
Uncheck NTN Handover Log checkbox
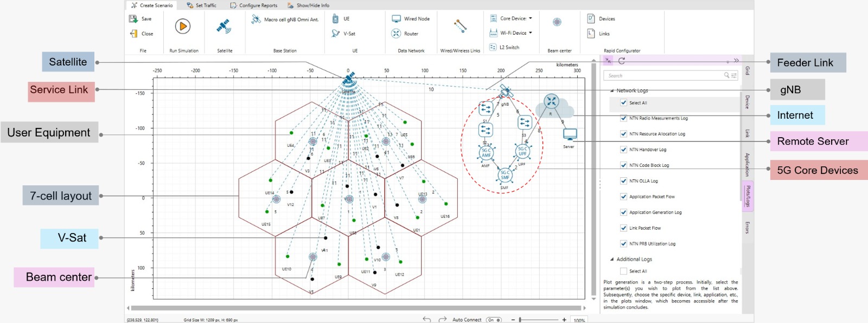coord(623,150)
